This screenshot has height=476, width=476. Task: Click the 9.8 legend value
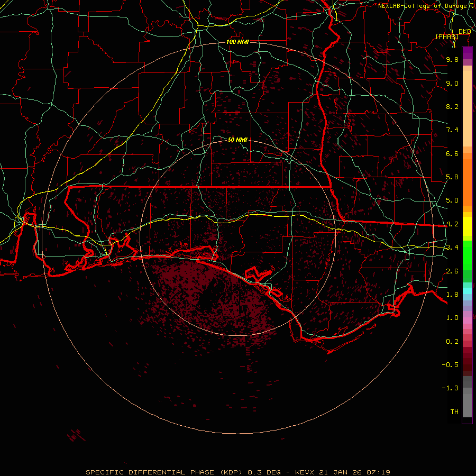[x=452, y=59]
